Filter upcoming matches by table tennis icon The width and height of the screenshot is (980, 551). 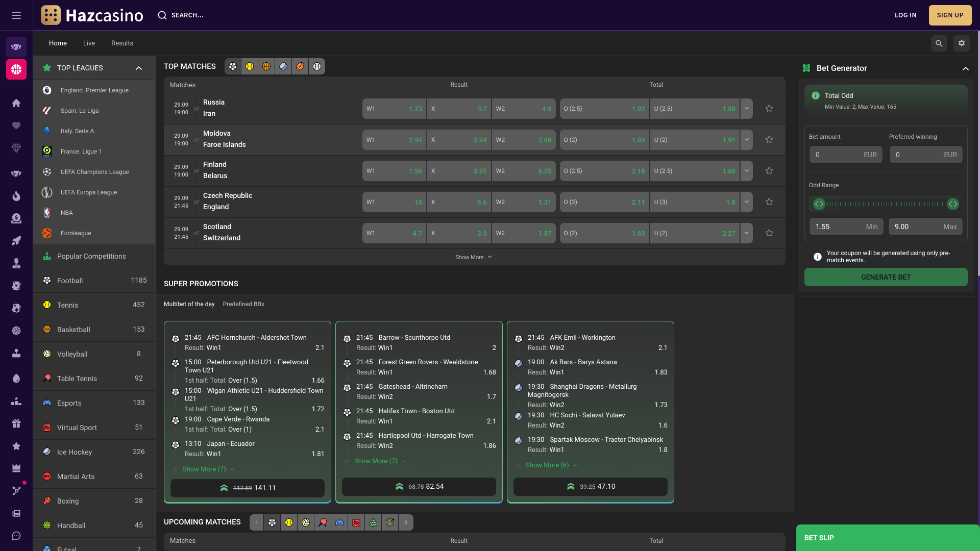323,522
